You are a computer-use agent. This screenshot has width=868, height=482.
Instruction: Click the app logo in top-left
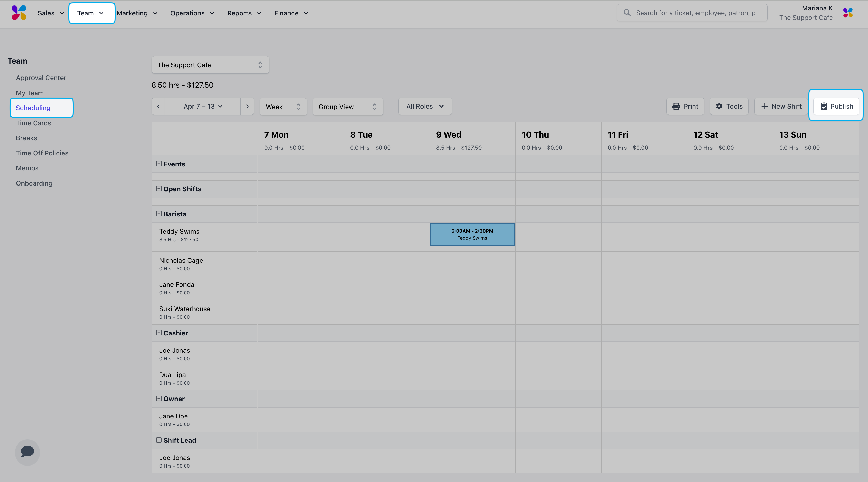19,13
